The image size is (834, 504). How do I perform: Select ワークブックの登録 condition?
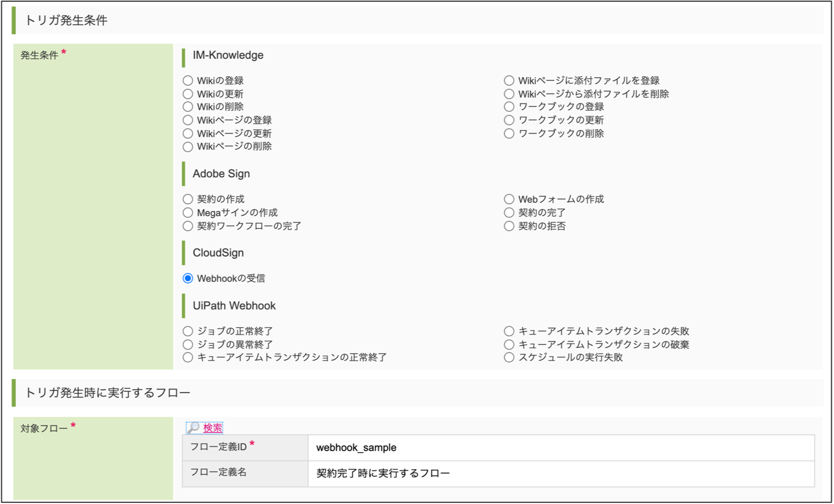[x=509, y=106]
